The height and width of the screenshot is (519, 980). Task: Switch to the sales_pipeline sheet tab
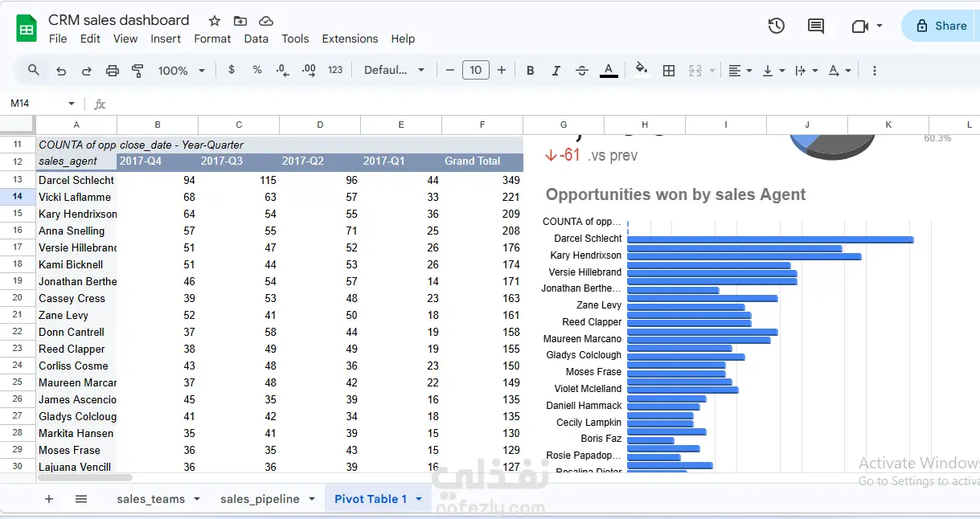[x=260, y=499]
